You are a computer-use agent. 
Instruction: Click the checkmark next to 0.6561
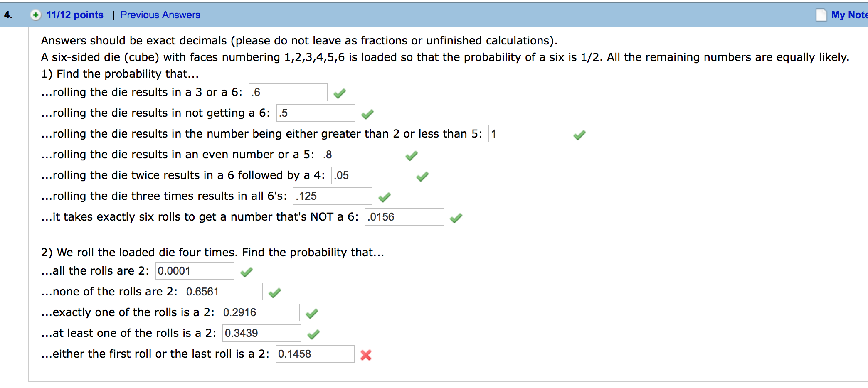point(275,292)
